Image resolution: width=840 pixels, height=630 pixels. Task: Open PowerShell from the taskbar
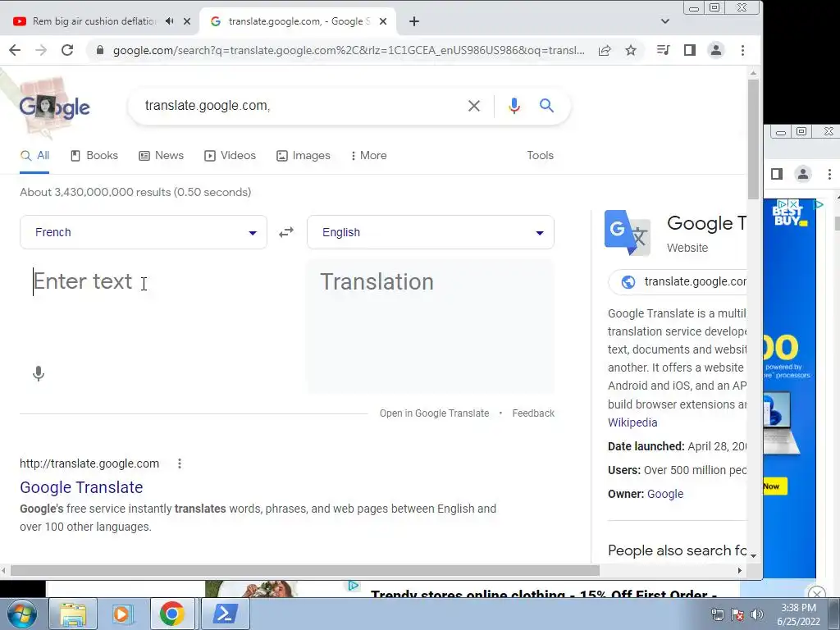pyautogui.click(x=225, y=614)
